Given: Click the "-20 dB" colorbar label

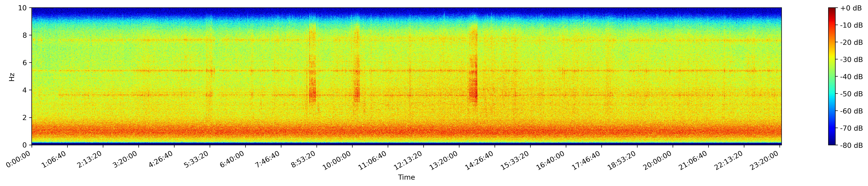Looking at the screenshot, I should click(x=851, y=43).
